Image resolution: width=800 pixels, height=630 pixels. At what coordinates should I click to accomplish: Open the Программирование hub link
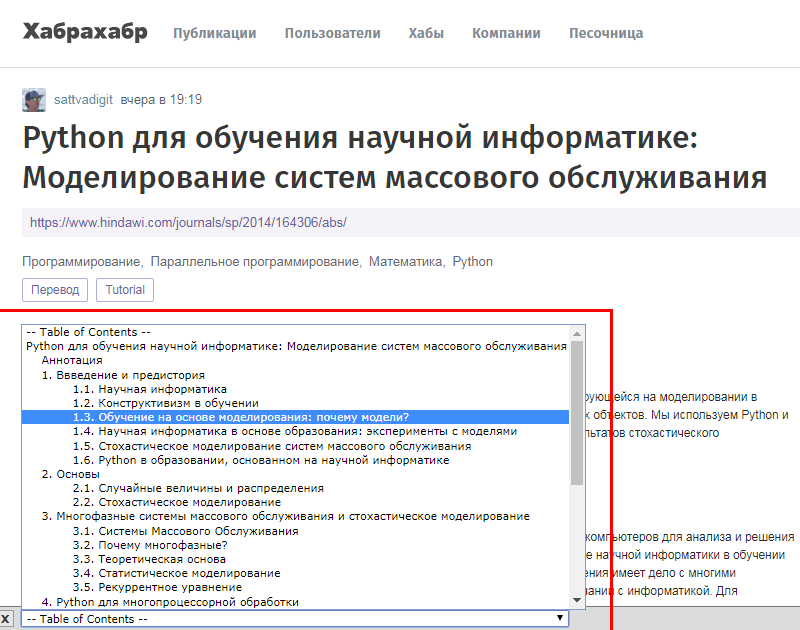click(x=81, y=262)
